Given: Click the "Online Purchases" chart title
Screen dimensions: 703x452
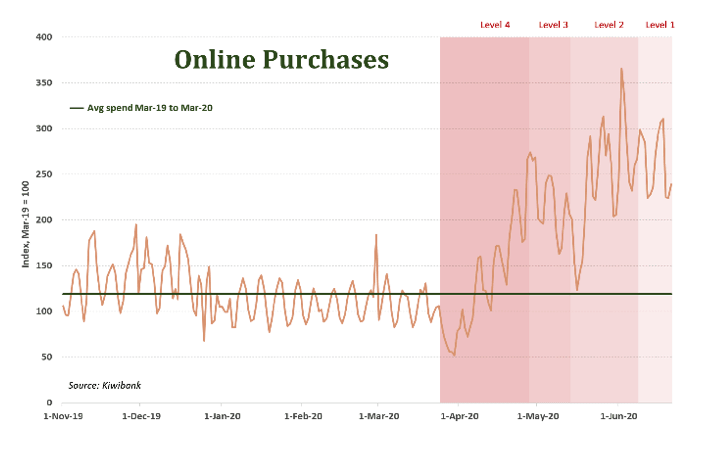Looking at the screenshot, I should coord(281,60).
